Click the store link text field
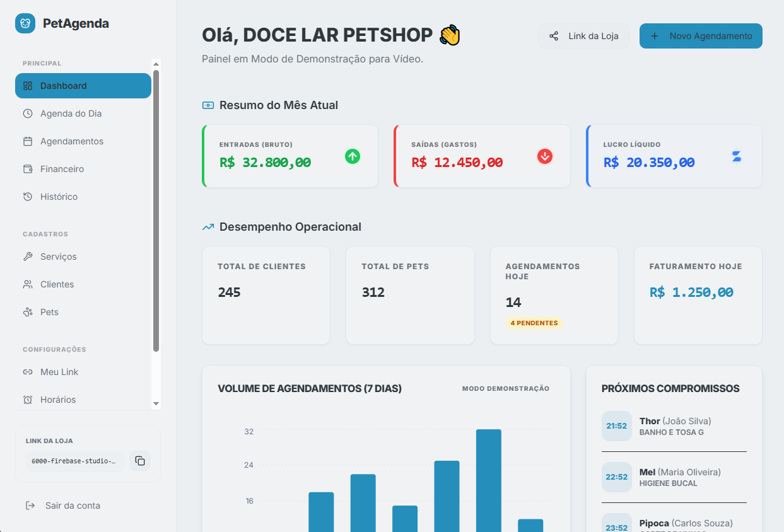784x532 pixels. coord(75,461)
